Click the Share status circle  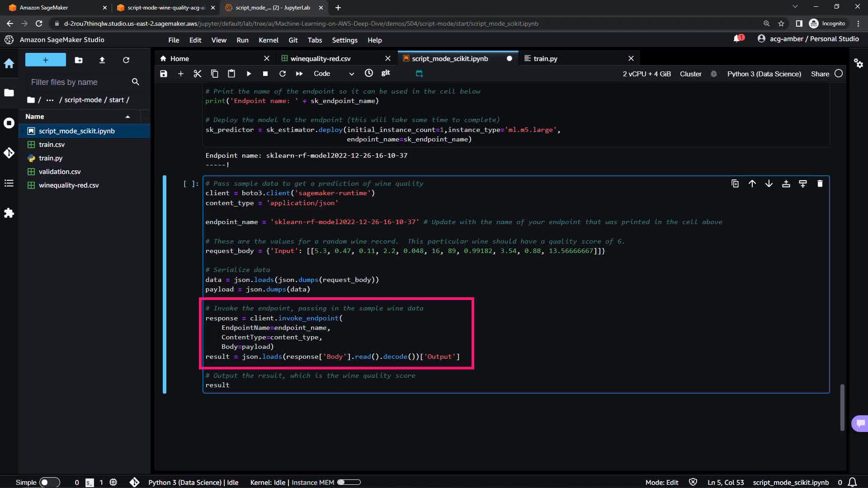[839, 74]
